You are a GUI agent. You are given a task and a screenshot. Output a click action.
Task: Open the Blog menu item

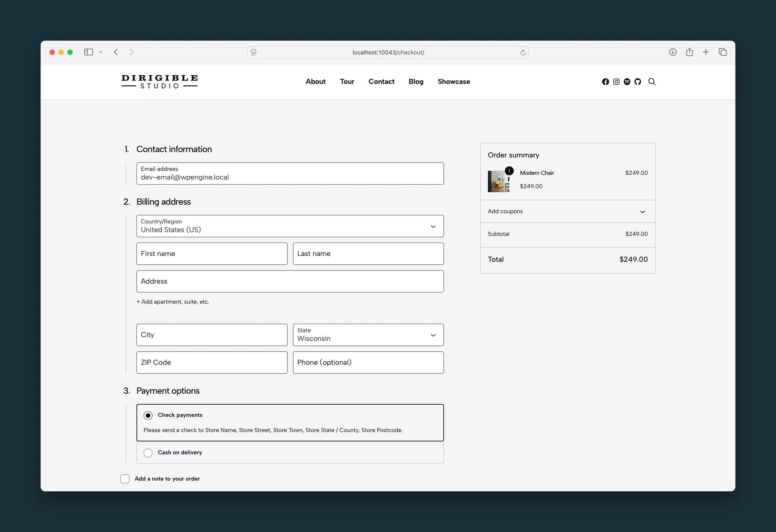pos(416,82)
